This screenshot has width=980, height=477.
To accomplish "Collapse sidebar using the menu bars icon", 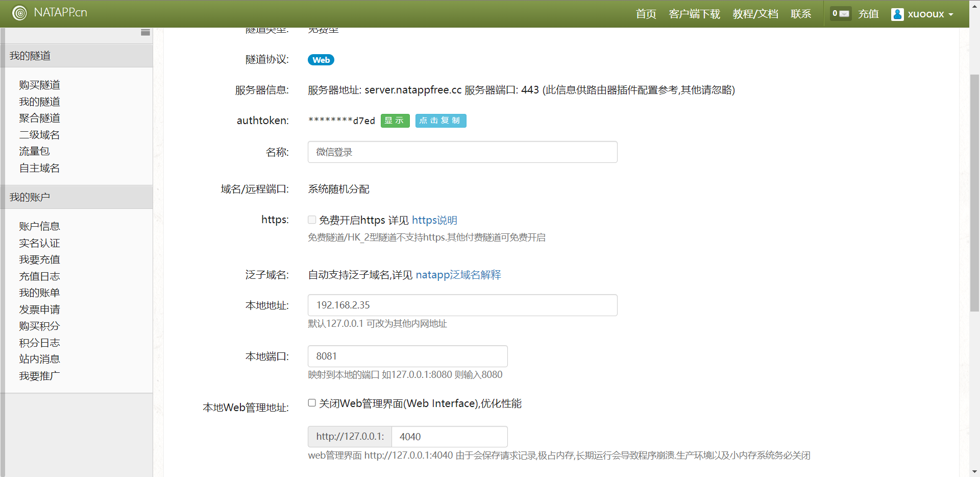I will [145, 32].
